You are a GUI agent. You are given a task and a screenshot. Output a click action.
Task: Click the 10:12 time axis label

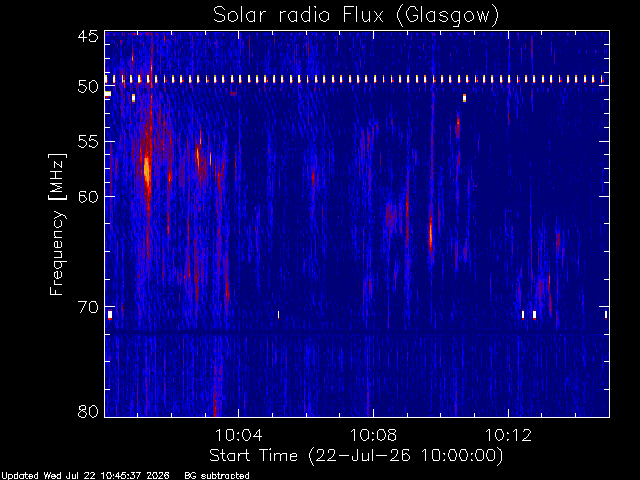coord(508,435)
